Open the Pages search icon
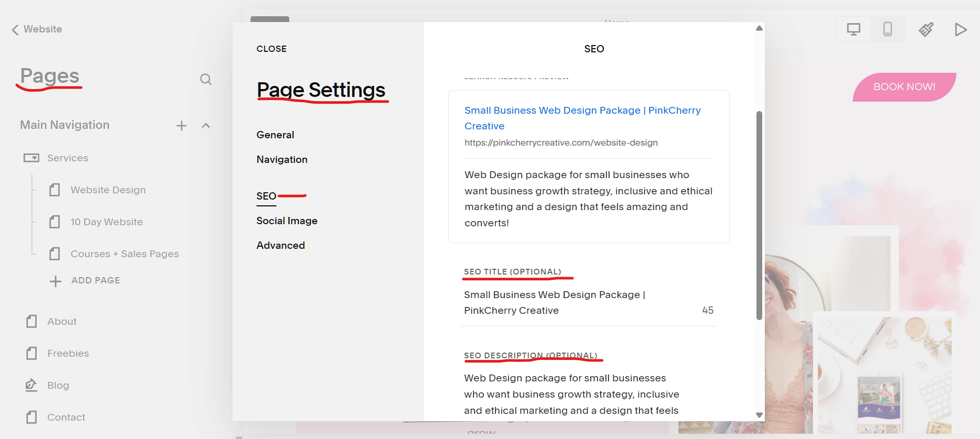This screenshot has height=439, width=980. coord(206,79)
